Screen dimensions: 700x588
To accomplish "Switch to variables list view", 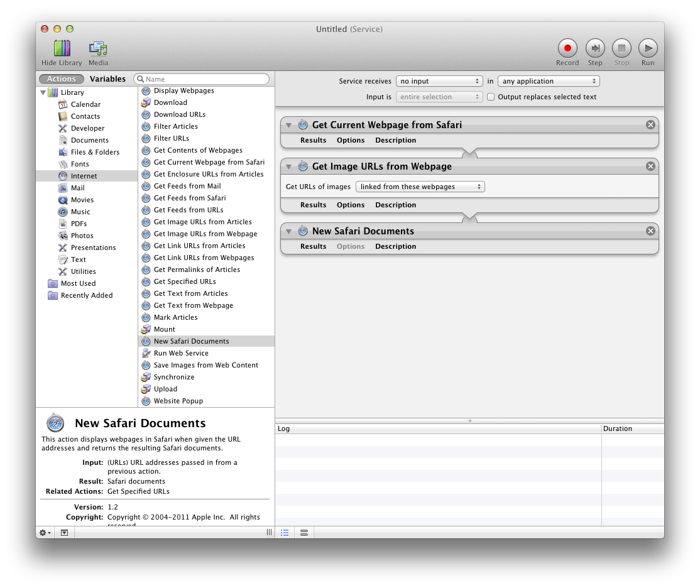I will tap(304, 533).
